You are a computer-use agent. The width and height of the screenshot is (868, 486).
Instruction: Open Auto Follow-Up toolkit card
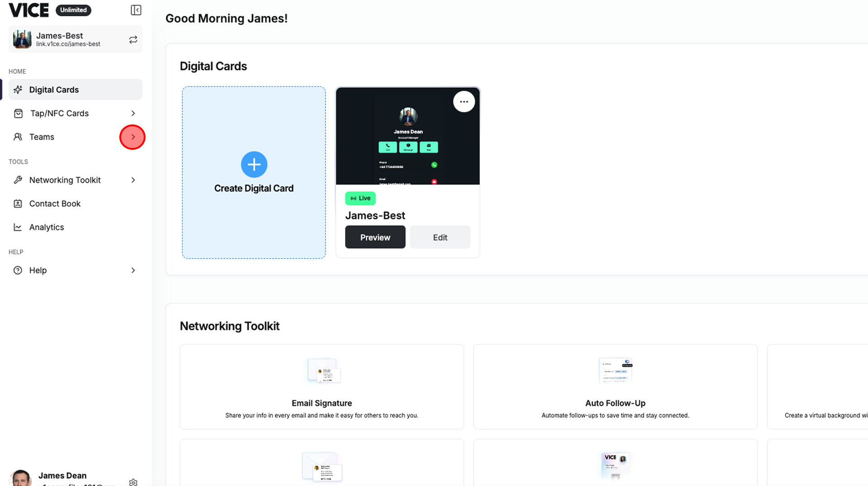pos(615,387)
